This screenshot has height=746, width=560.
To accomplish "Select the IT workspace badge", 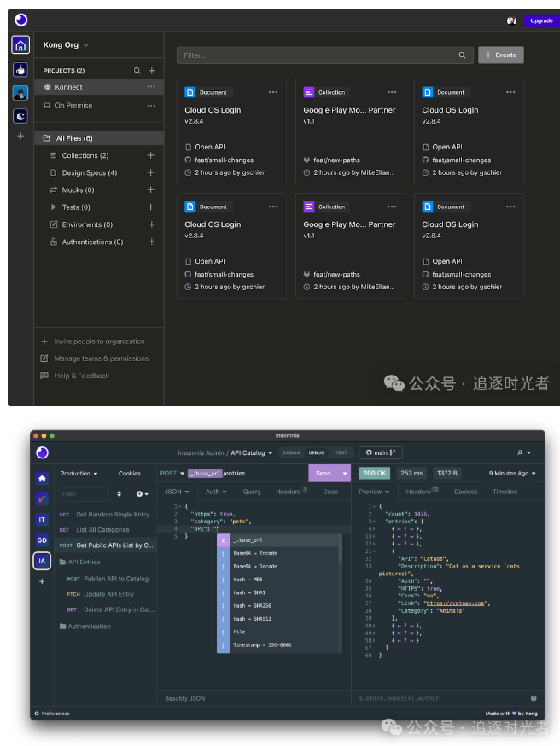I will coord(42,520).
